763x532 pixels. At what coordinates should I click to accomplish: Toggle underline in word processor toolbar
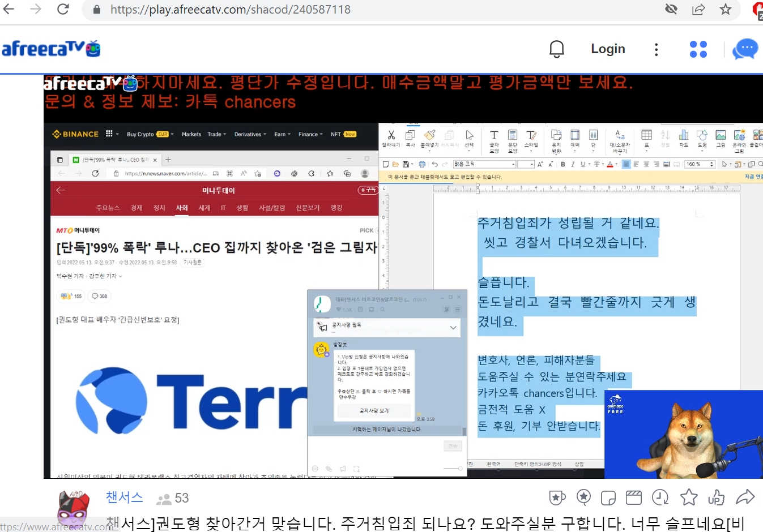click(582, 164)
